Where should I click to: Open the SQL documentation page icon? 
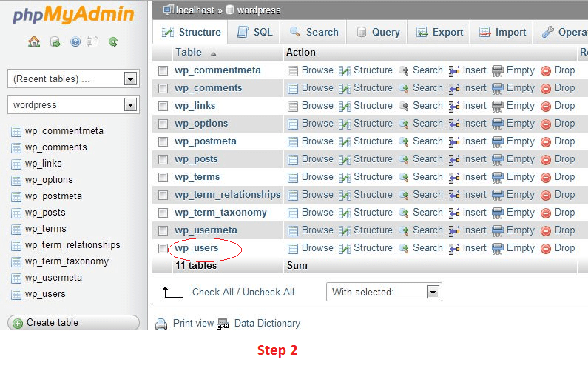92,41
